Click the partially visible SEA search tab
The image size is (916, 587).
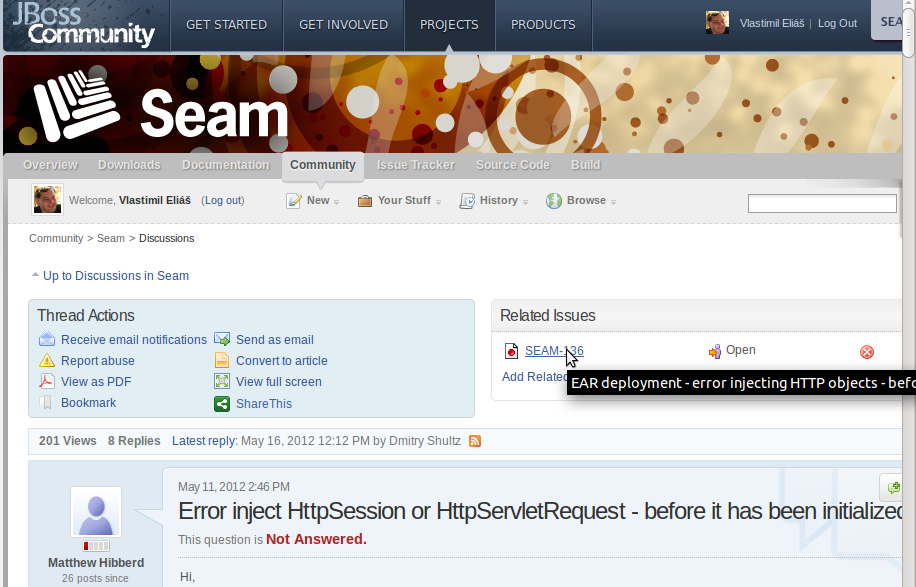tap(889, 22)
